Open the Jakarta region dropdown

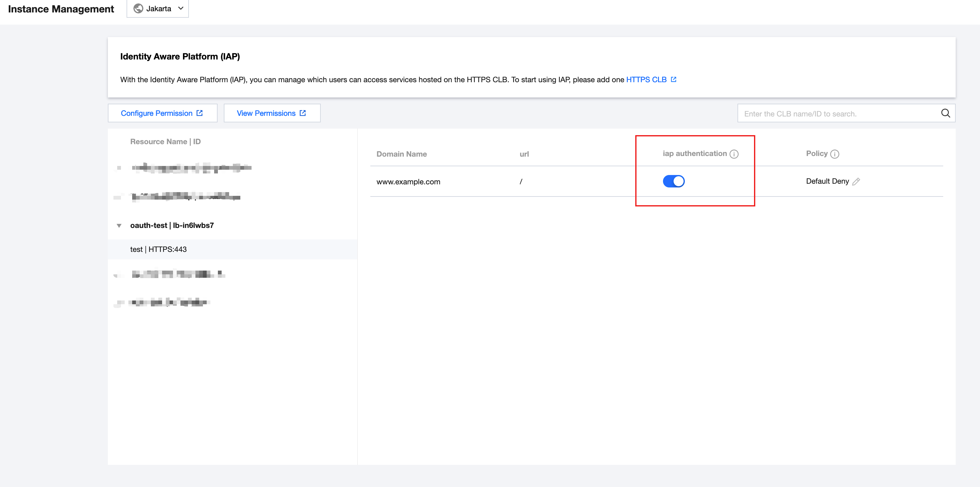158,9
